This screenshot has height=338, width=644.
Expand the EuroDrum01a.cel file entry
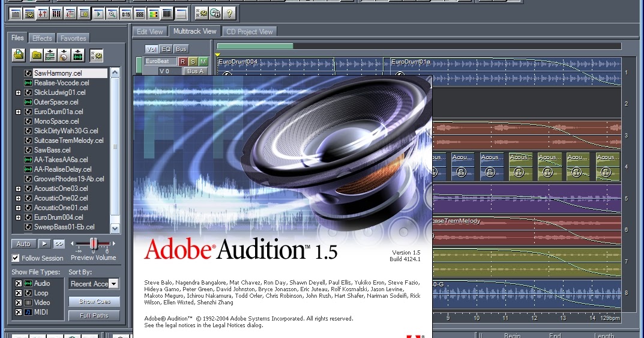click(x=18, y=112)
